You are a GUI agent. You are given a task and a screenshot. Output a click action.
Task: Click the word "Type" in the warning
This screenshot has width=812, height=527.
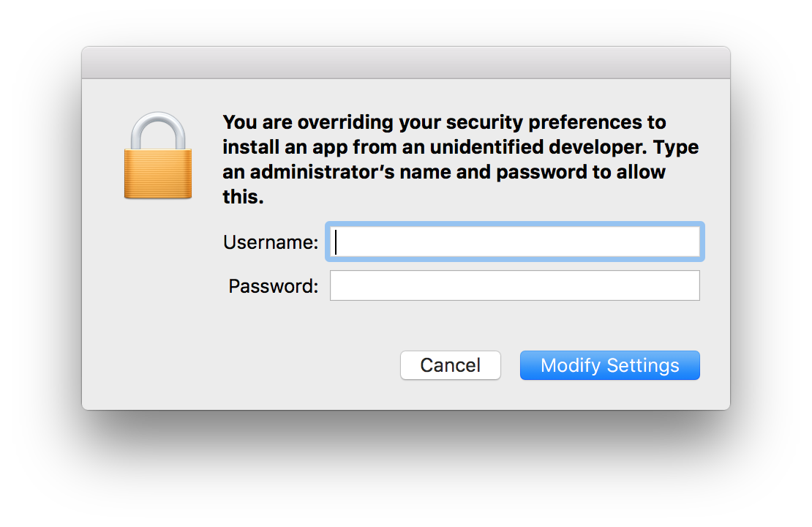click(676, 147)
